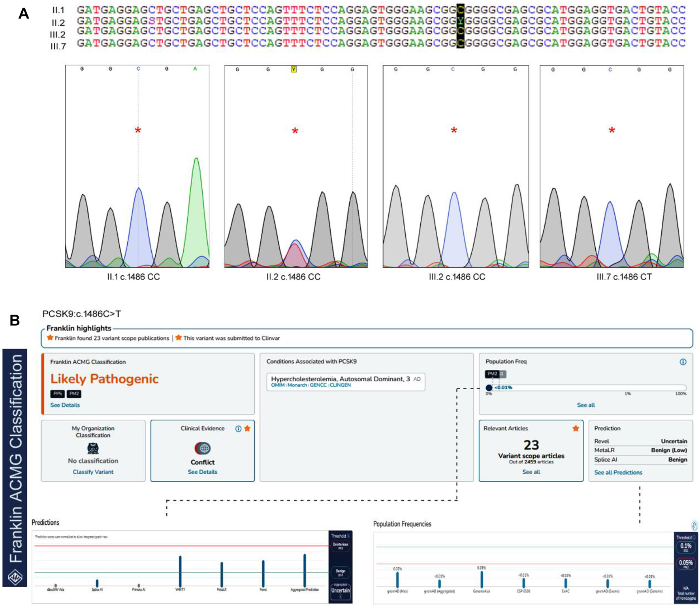Image resolution: width=700 pixels, height=606 pixels.
Task: Click the Franklin diamond logo icon
Action: [15, 577]
